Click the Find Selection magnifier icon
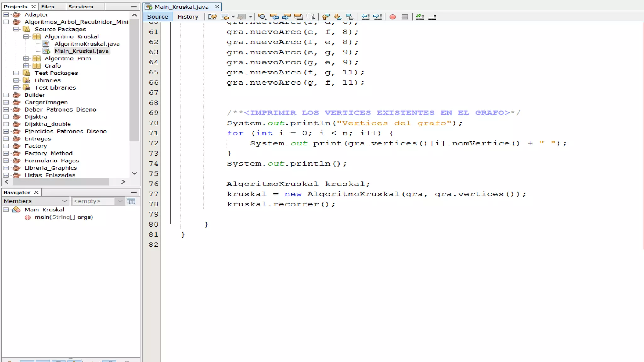Screen dimensions: 644x362 [262, 17]
